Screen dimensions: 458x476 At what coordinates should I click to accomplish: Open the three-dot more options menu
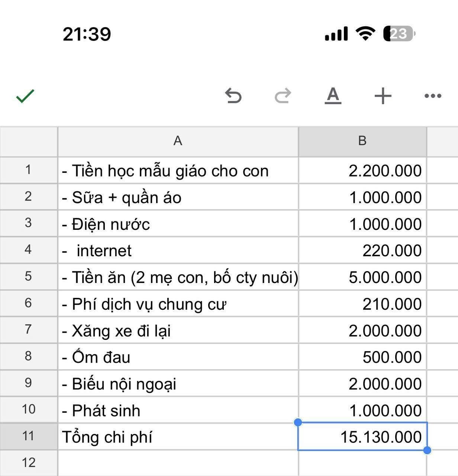[433, 96]
